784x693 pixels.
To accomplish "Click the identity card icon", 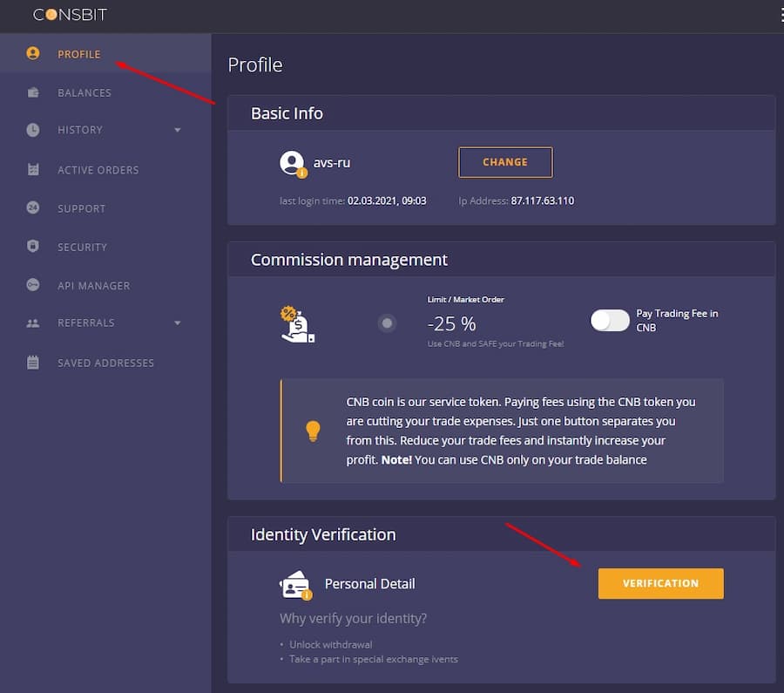I will (295, 584).
